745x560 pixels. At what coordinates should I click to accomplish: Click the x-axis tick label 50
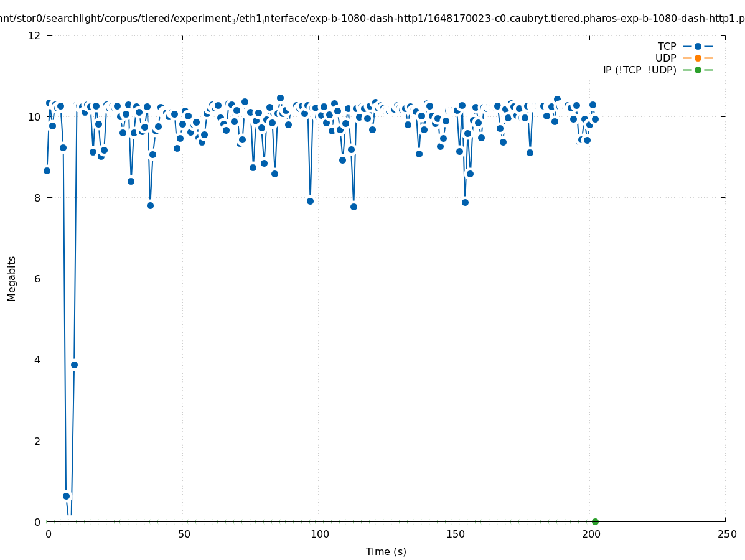point(184,534)
